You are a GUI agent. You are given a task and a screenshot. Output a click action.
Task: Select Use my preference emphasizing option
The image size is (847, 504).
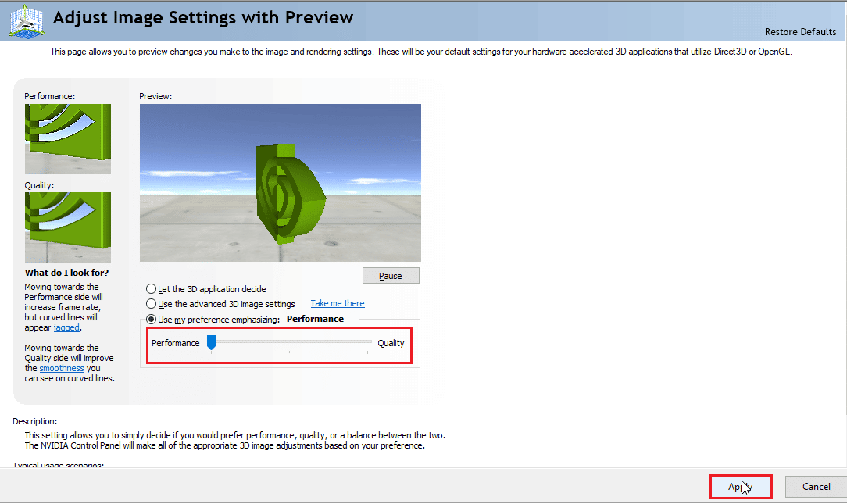213,320
